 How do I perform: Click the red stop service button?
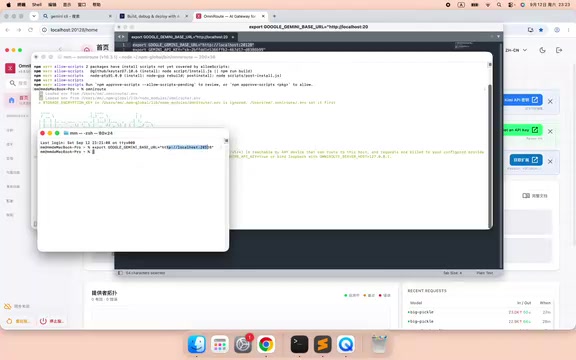[x=52, y=321]
